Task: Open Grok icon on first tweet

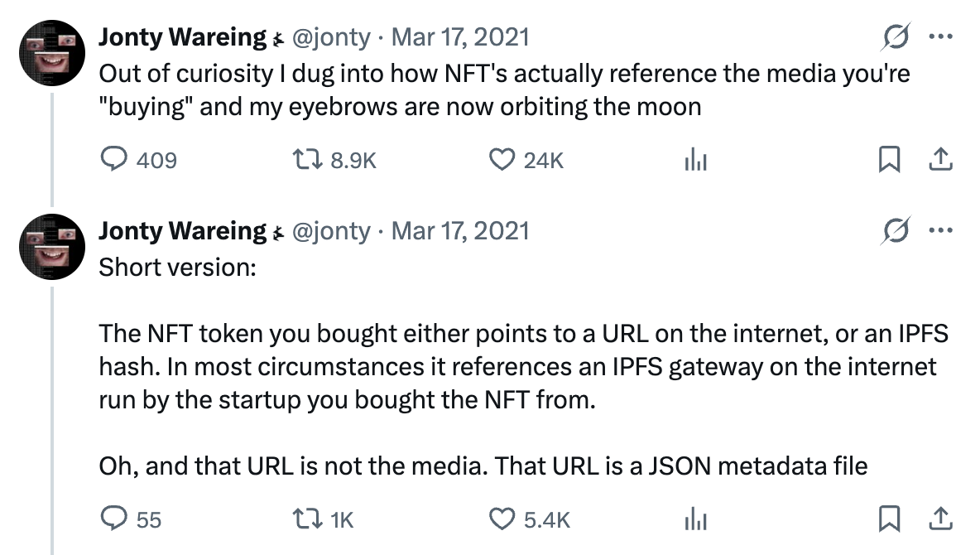Action: coord(896,37)
